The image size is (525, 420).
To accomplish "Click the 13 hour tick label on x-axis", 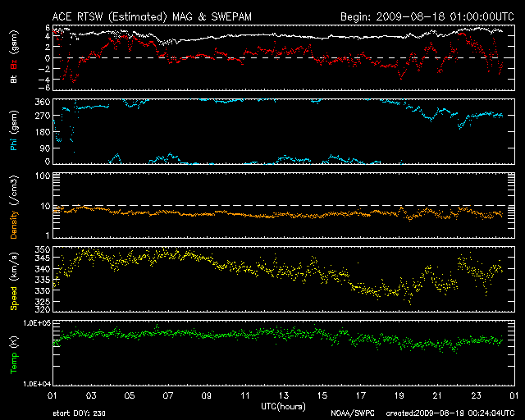I will 284,397.
